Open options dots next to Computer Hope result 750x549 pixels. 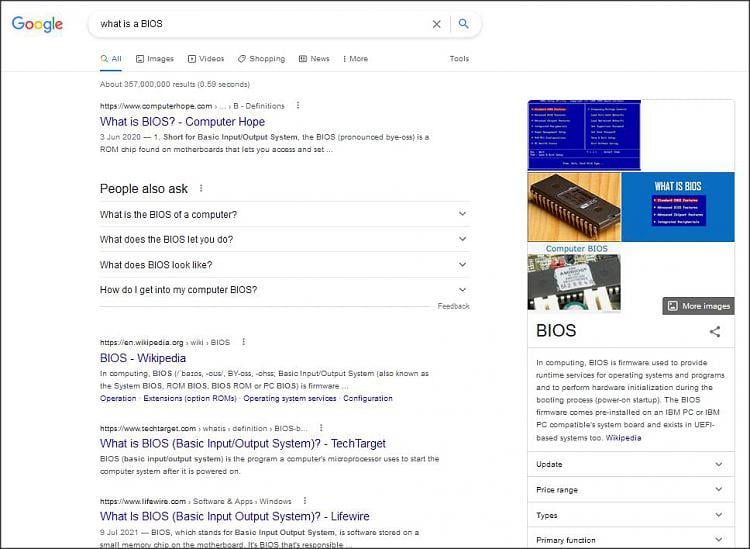point(298,105)
